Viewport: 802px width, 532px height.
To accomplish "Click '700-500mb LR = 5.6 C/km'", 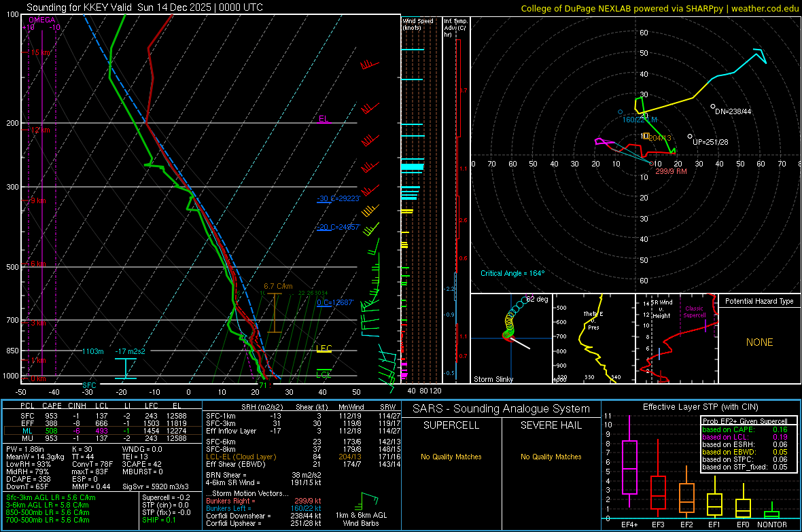I will pos(48,520).
